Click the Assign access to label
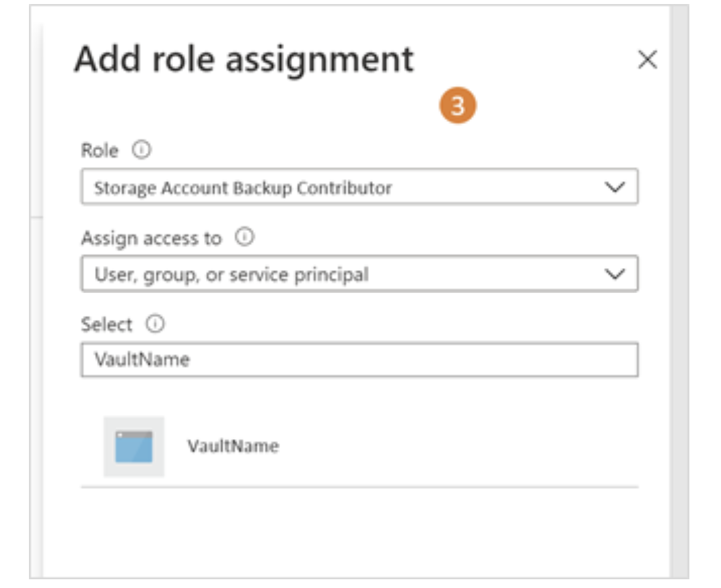Screen dimensions: 721x588 coord(151,238)
